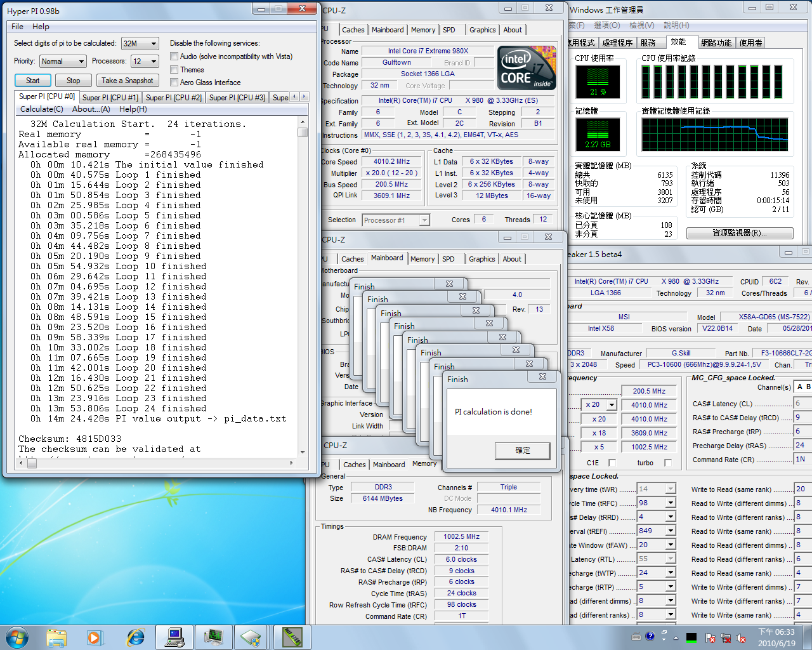Toggle the C1E checkbox

click(x=612, y=463)
